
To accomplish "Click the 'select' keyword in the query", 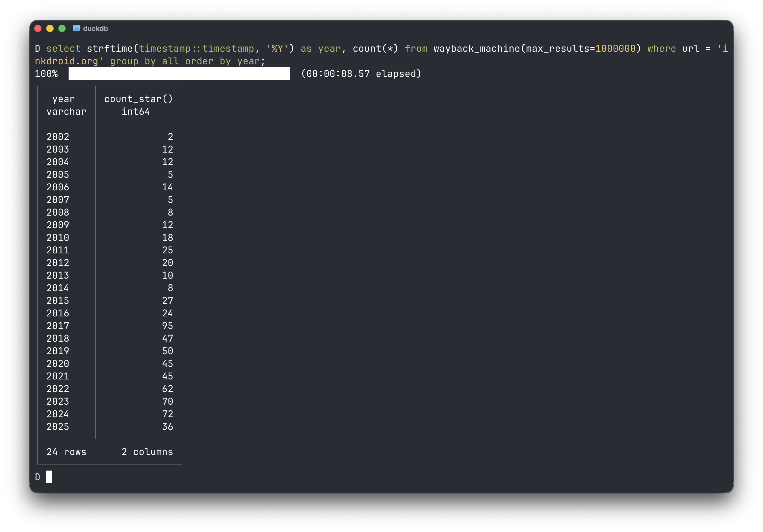I will pos(64,49).
